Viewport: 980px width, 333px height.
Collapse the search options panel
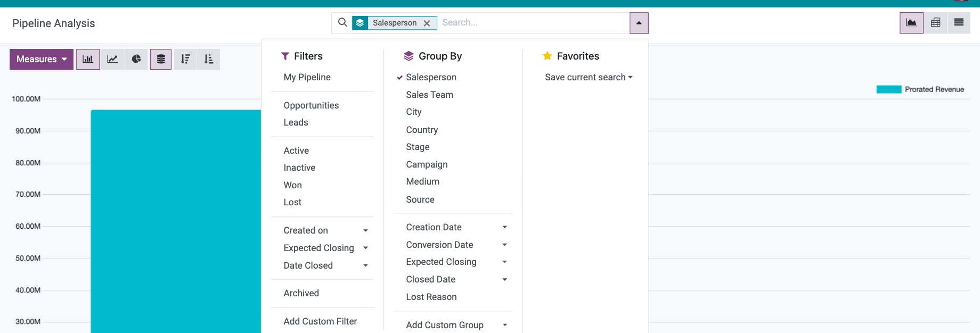[639, 23]
